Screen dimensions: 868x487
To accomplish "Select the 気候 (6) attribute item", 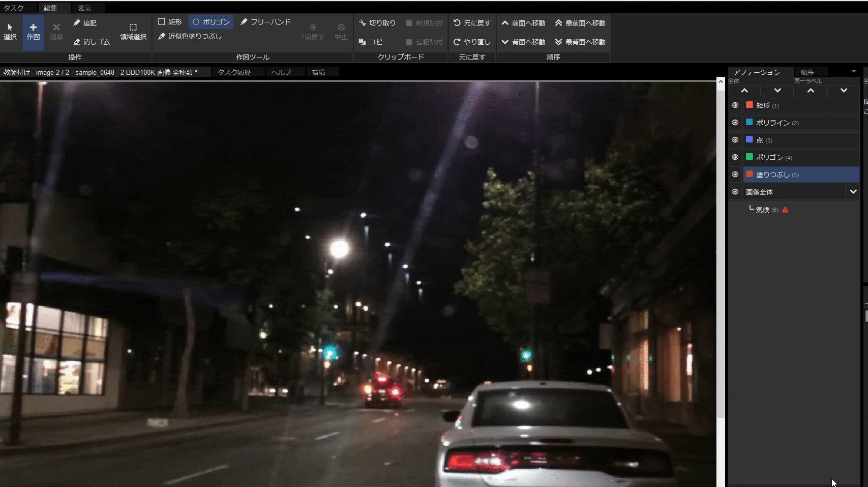I will pos(767,210).
